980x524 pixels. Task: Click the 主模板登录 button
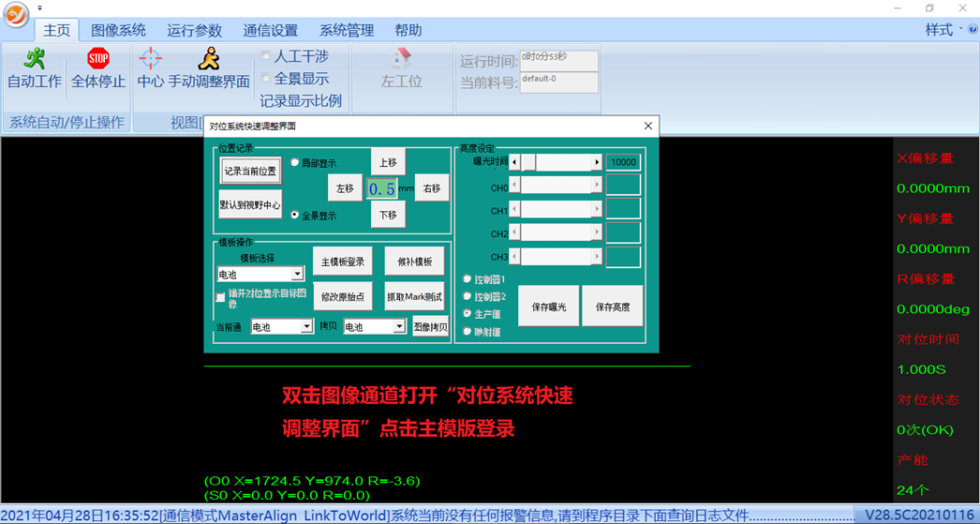point(342,262)
